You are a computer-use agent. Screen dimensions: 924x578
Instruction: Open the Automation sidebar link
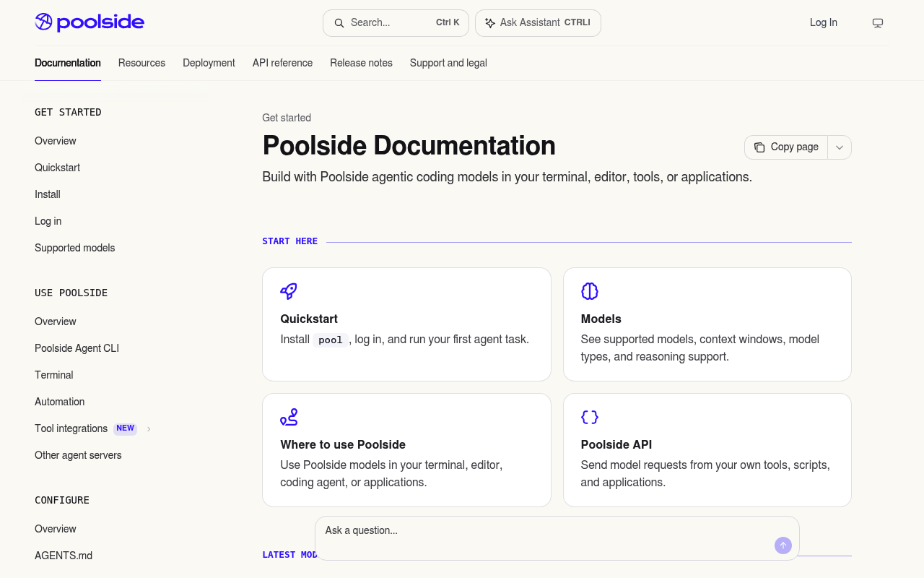[x=60, y=402]
